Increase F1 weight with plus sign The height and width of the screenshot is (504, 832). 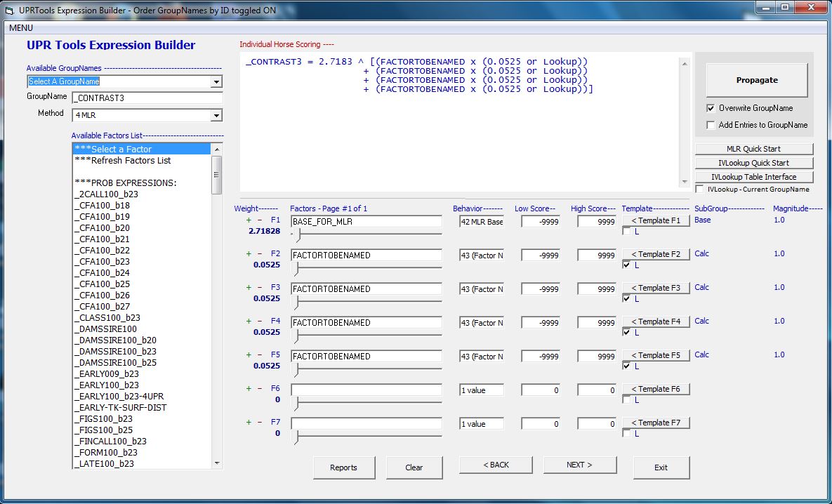[x=249, y=220]
